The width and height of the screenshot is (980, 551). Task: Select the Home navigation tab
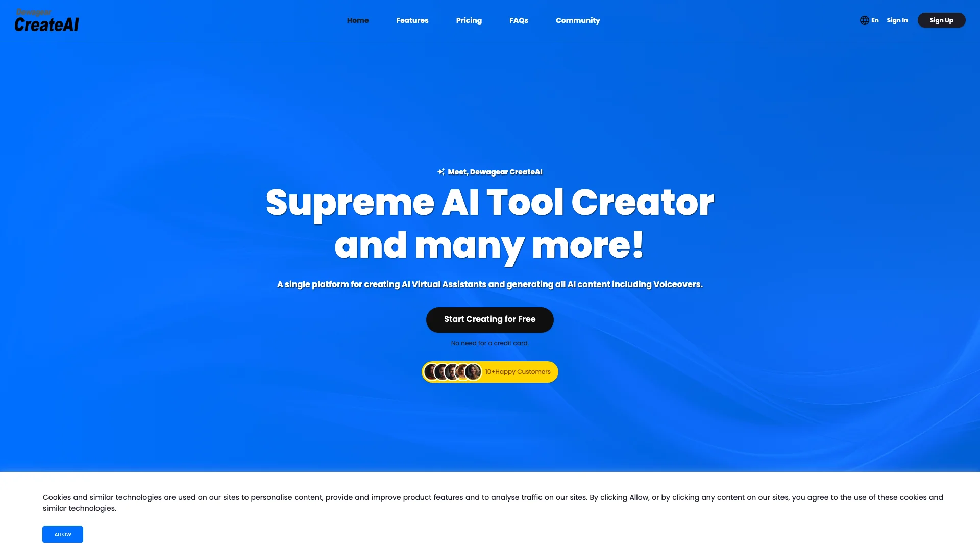point(357,20)
